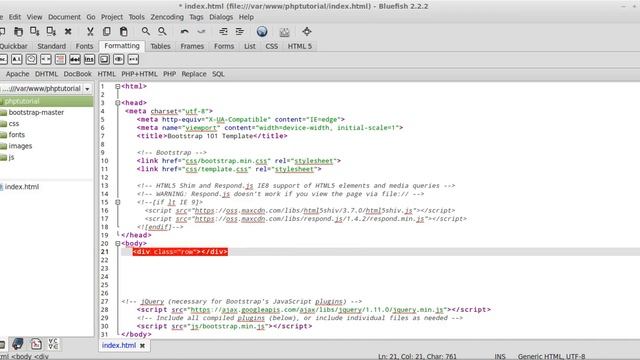Screen dimensions: 640x360
Task: Switch to the HTML 5 toolbar tab
Action: tap(300, 46)
